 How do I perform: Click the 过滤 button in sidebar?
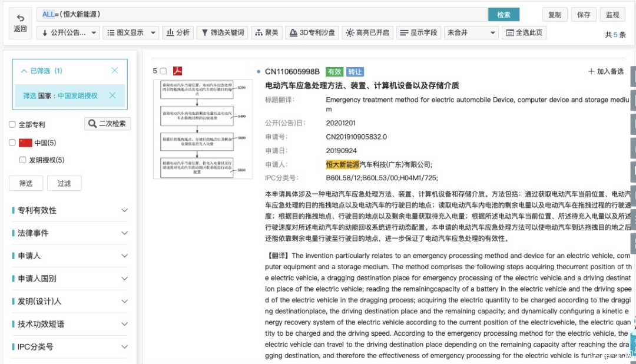click(x=64, y=183)
